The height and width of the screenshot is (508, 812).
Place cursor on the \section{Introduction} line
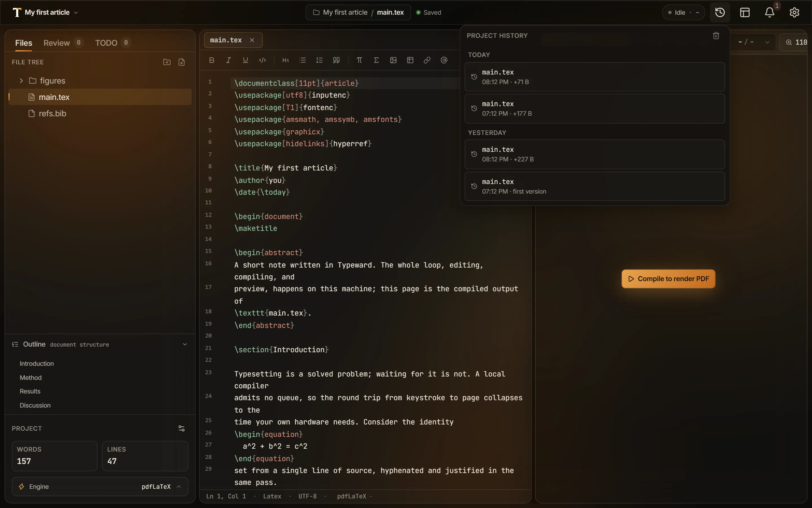(281, 350)
